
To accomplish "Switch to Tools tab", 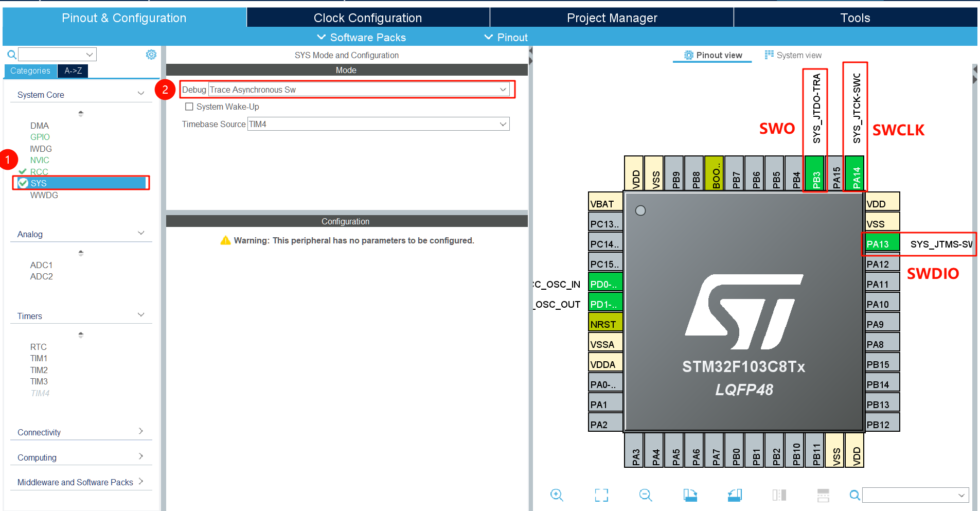I will tap(855, 18).
